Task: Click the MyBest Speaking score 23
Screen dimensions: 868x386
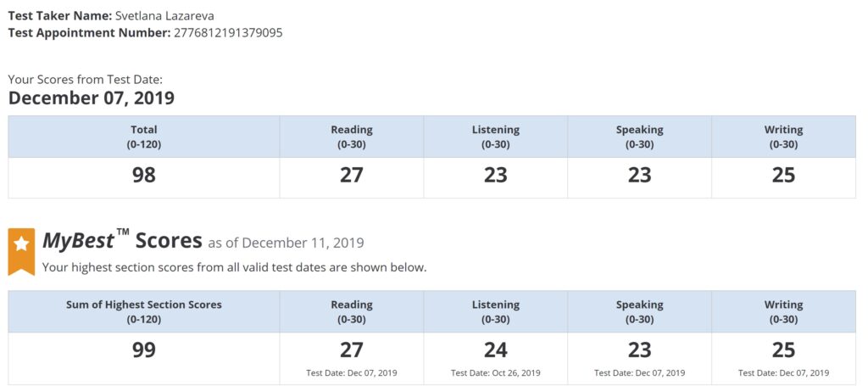Action: click(639, 350)
